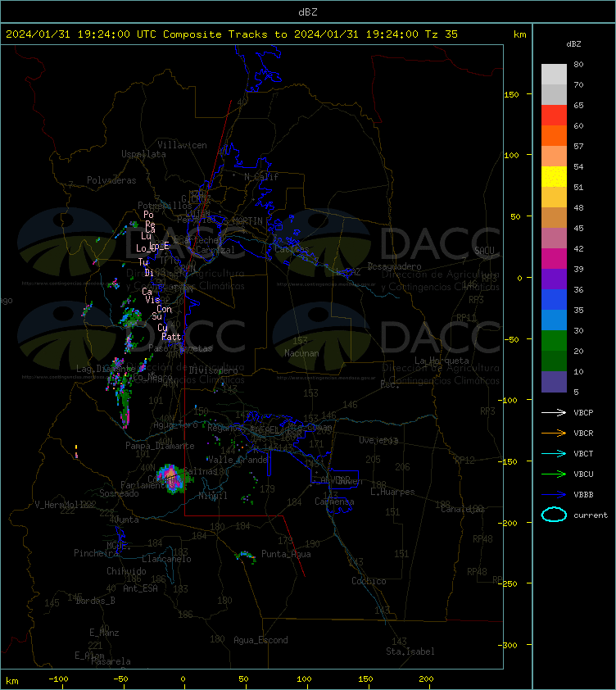Click the Polvaderas location label
This screenshot has width=616, height=690.
click(111, 180)
